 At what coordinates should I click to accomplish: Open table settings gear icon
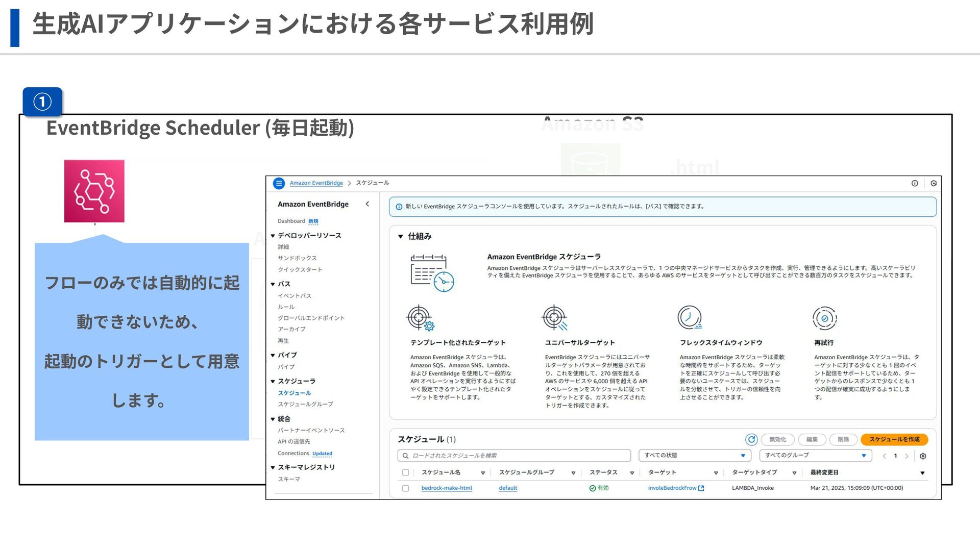(x=923, y=456)
